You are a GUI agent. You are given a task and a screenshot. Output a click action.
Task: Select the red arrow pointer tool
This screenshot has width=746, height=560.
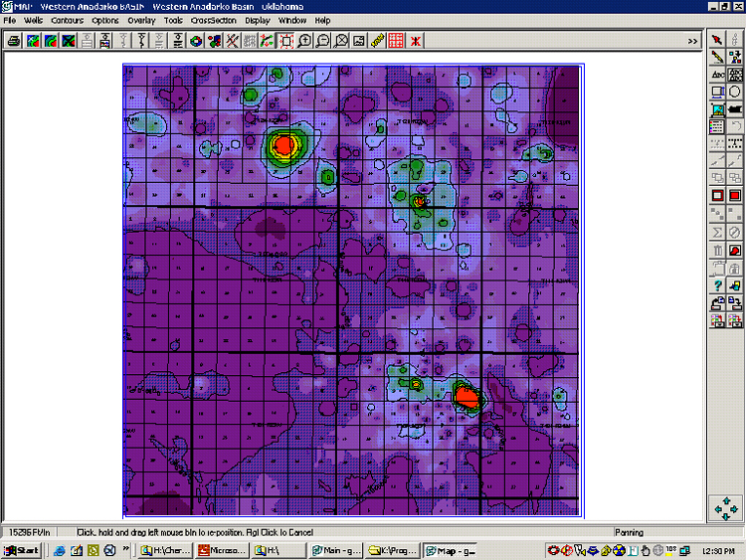coord(717,40)
